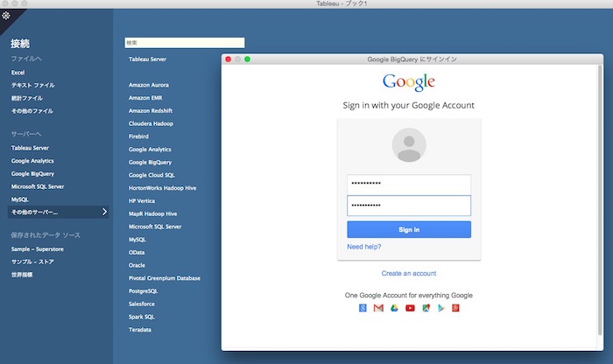
Task: Choose Amazon Redshift connector
Action: pos(151,111)
